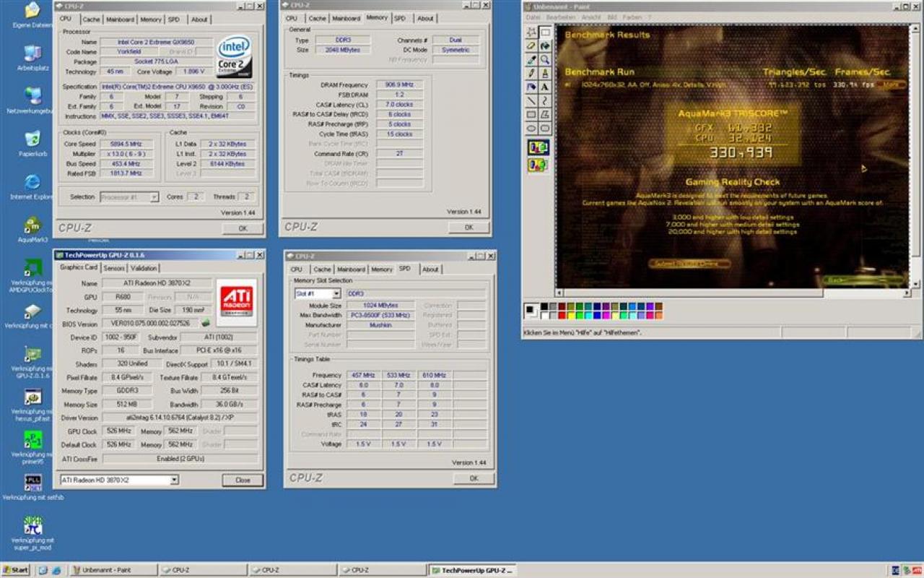This screenshot has width=924, height=578.
Task: Open the Bild menu in Paint
Action: 612,17
